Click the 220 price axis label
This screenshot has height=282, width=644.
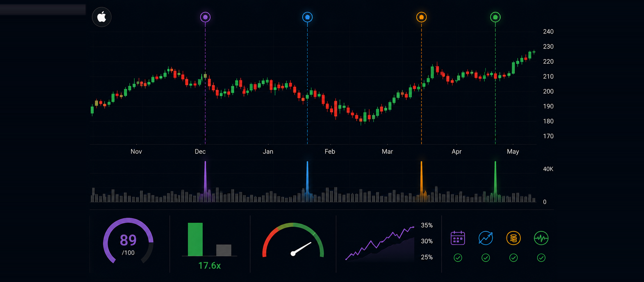pyautogui.click(x=548, y=61)
